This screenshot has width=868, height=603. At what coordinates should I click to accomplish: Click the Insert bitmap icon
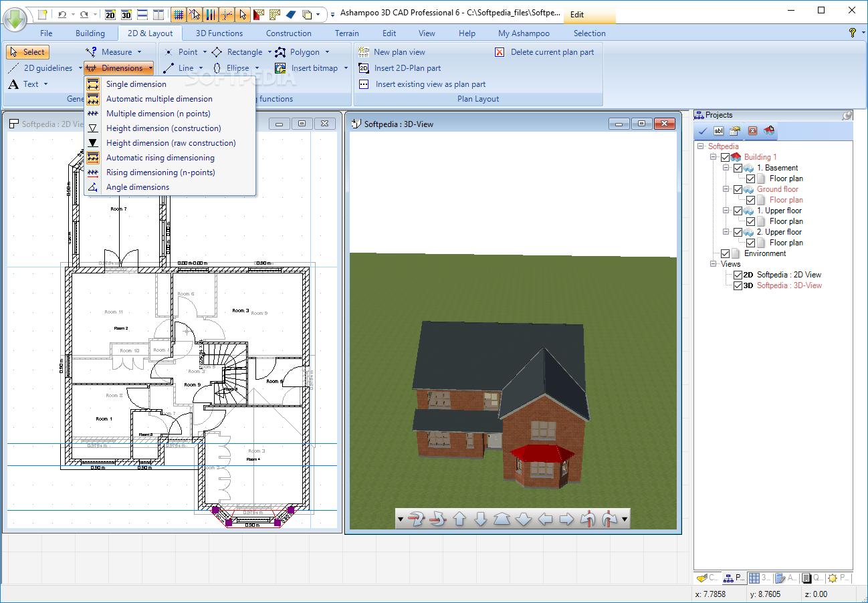281,68
